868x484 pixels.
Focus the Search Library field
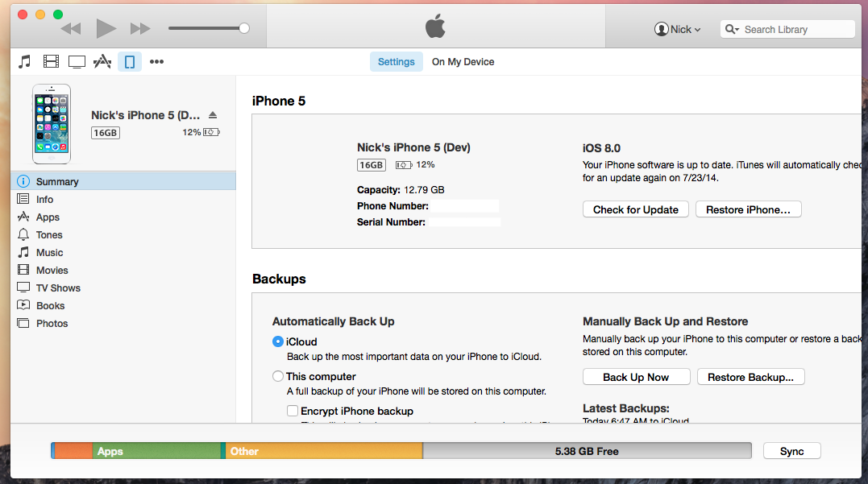tap(787, 29)
